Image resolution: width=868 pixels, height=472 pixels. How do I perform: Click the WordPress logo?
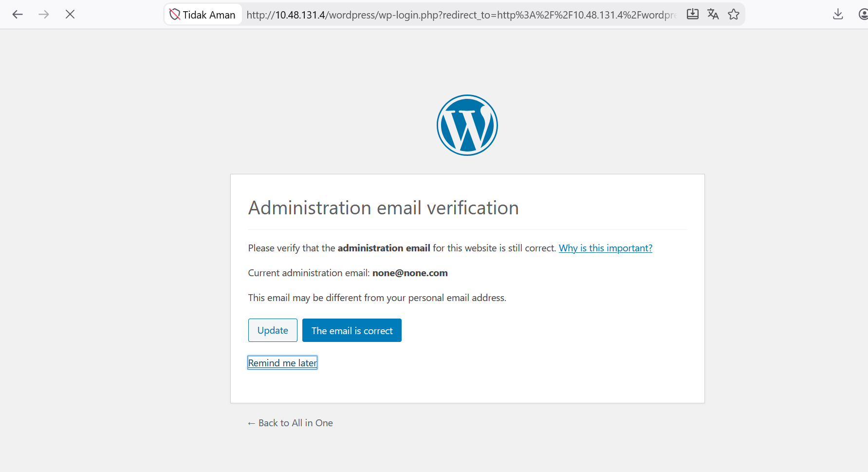pyautogui.click(x=467, y=125)
